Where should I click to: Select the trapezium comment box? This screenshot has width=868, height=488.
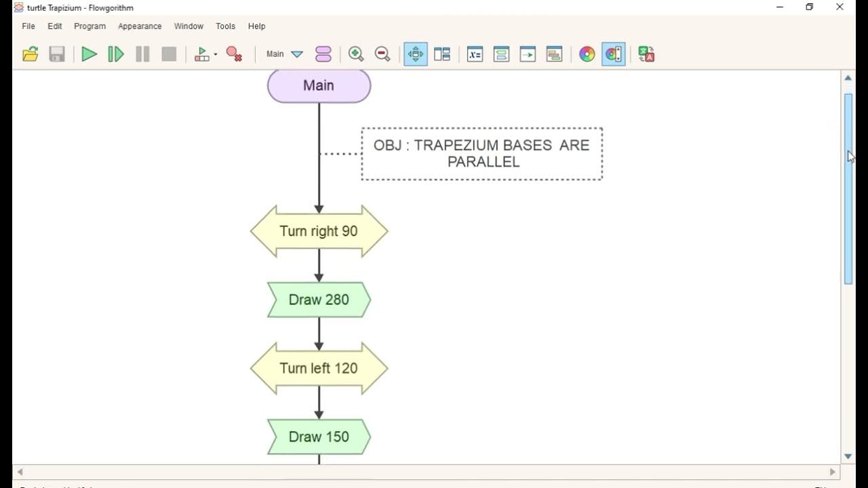(x=481, y=154)
